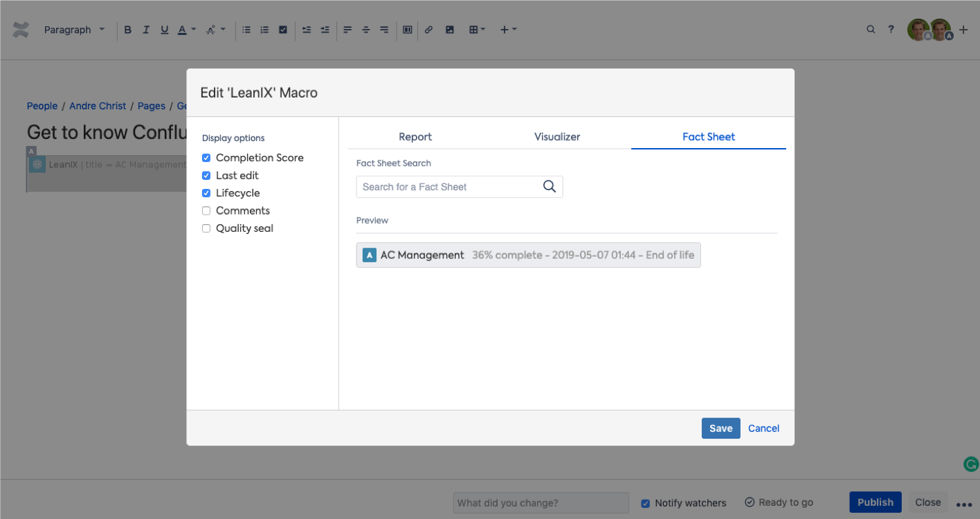Click the Ready to go status

tap(779, 502)
